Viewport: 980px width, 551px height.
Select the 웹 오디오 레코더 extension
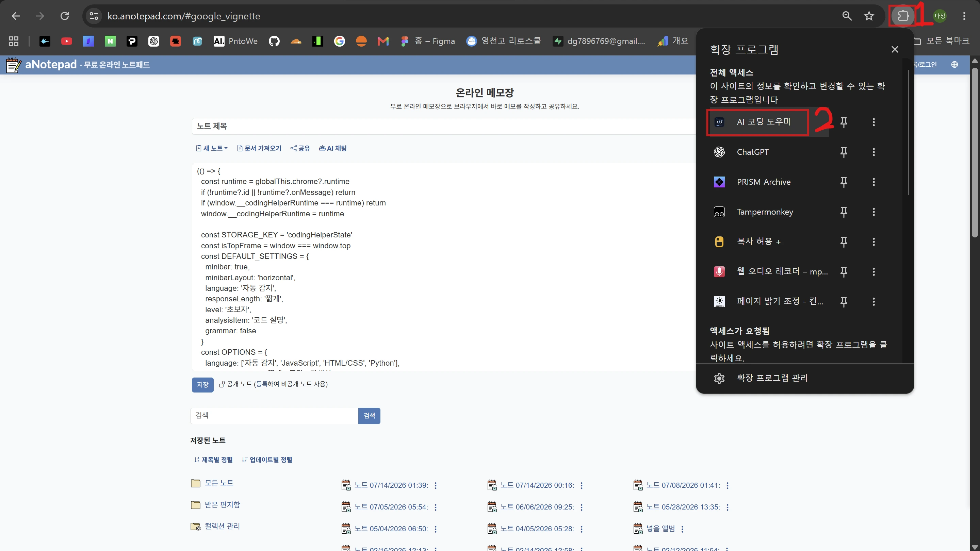tap(768, 272)
